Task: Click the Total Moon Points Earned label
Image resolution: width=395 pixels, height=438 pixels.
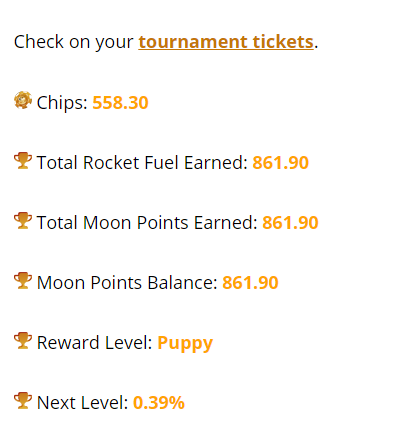Action: pos(147,223)
